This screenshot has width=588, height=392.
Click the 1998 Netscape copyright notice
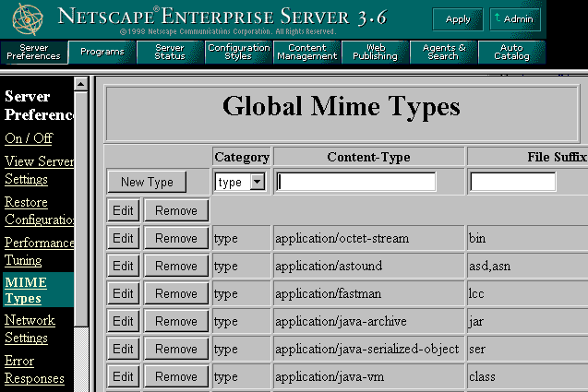(228, 32)
